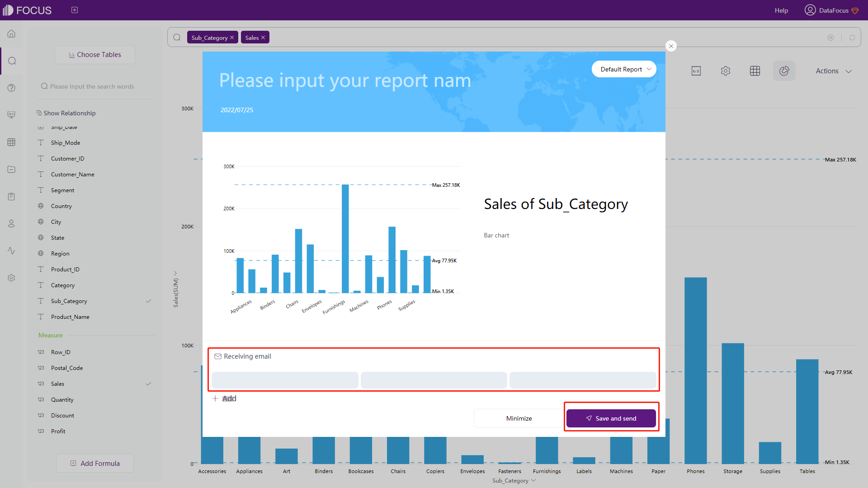The height and width of the screenshot is (488, 868).
Task: Click the Phones bar in background chart
Action: point(696,371)
